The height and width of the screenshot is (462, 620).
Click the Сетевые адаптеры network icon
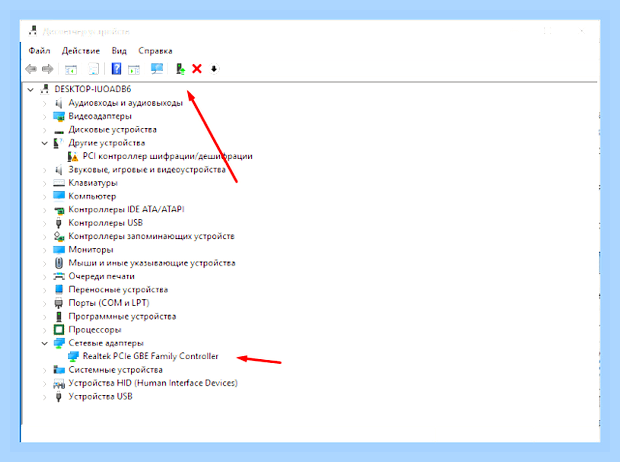(59, 343)
